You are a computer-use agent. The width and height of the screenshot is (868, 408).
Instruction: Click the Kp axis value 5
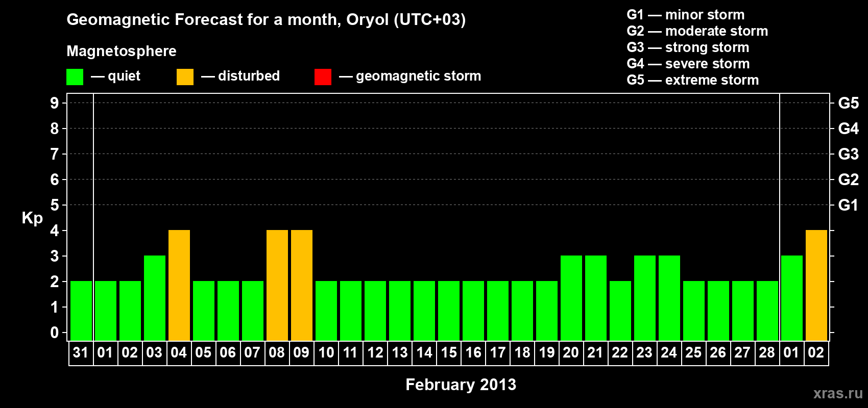tap(55, 205)
